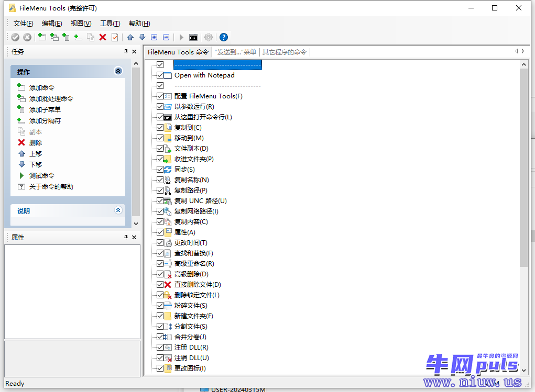Click the add submenu toolbar icon
Screen dimensions: 535x392
66,37
